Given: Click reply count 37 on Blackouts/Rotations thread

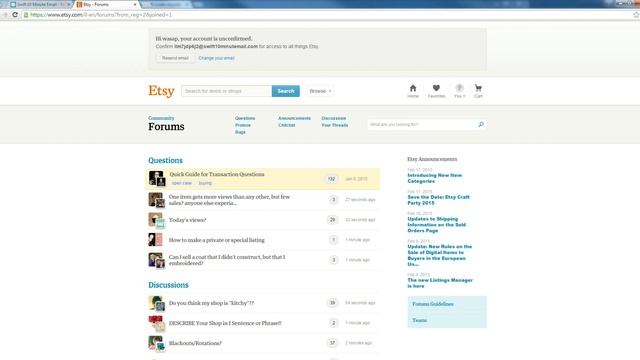Looking at the screenshot, I should point(332,343).
